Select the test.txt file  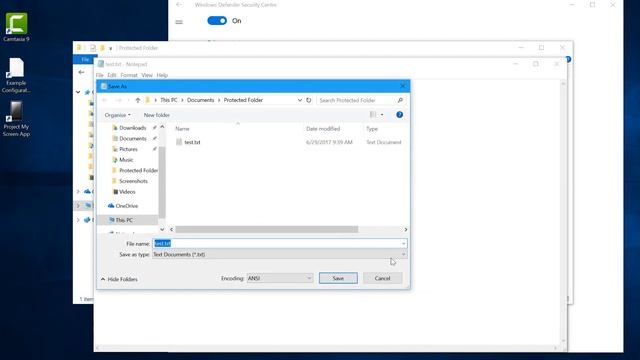[192, 142]
